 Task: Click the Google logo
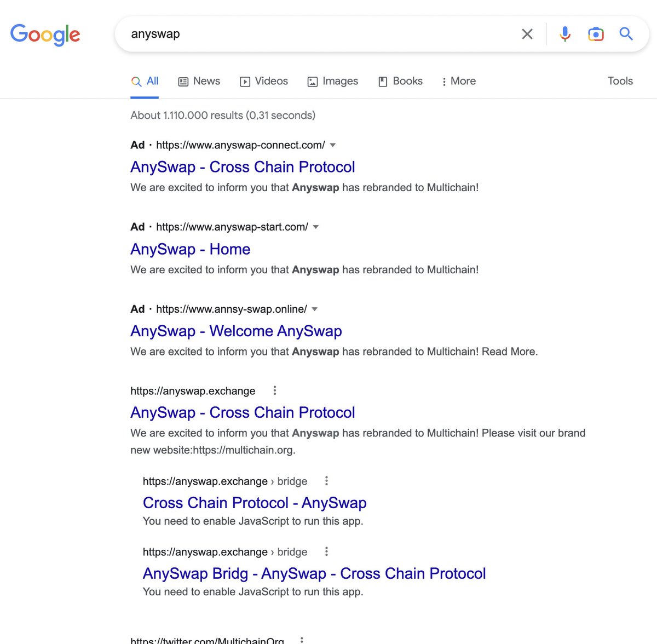(45, 34)
